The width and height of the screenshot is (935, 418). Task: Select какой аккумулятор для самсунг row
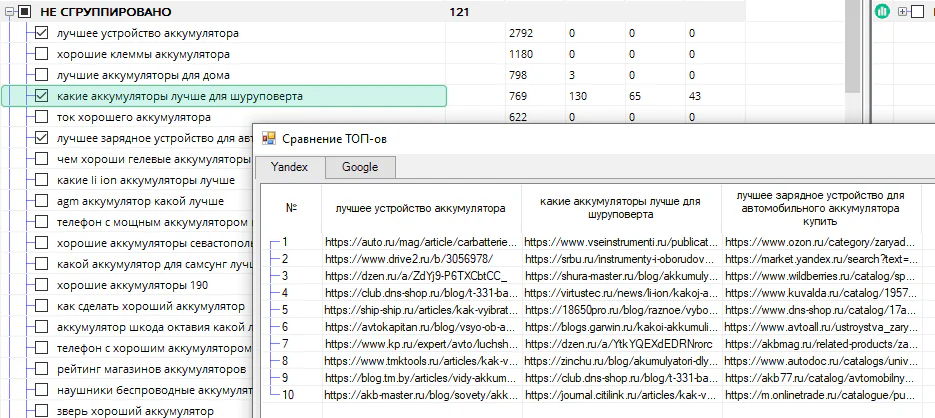(x=152, y=264)
